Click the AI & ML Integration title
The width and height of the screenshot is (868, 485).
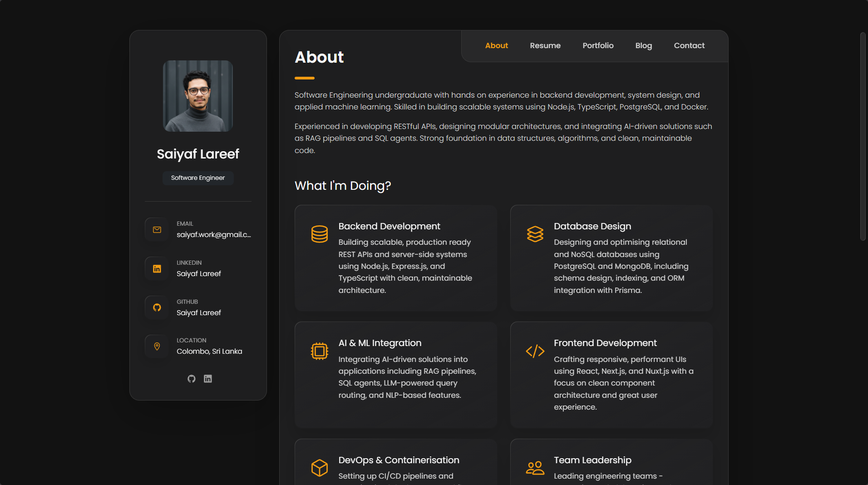380,343
